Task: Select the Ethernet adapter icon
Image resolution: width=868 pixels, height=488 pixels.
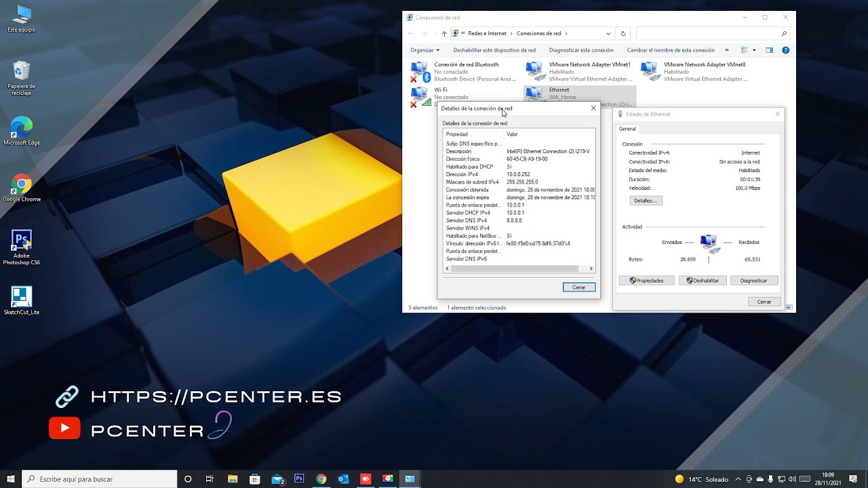Action: (535, 94)
